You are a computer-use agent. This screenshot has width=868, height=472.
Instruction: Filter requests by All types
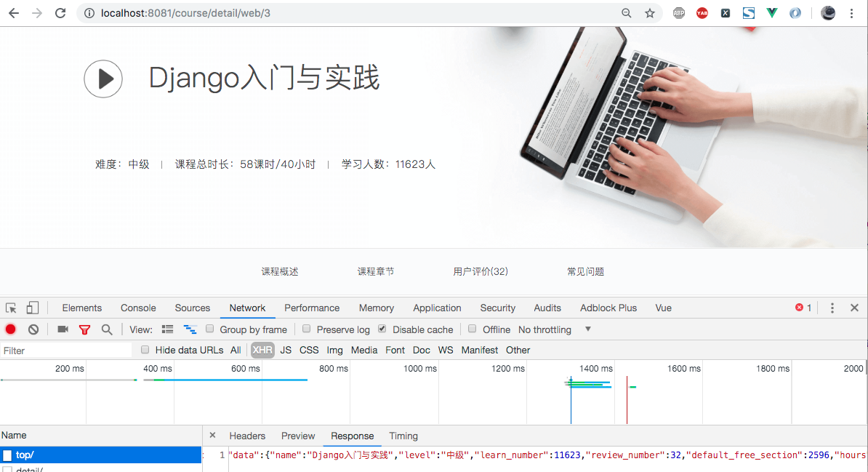(236, 350)
